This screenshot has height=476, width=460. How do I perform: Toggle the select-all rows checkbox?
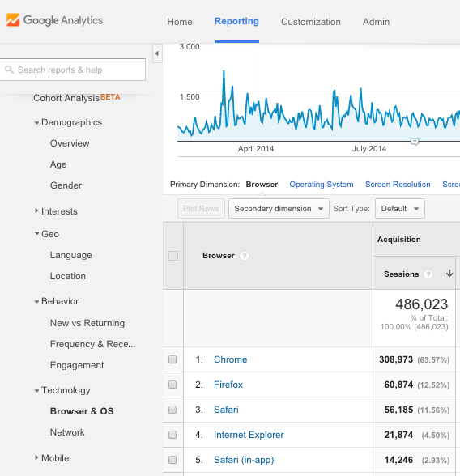173,256
